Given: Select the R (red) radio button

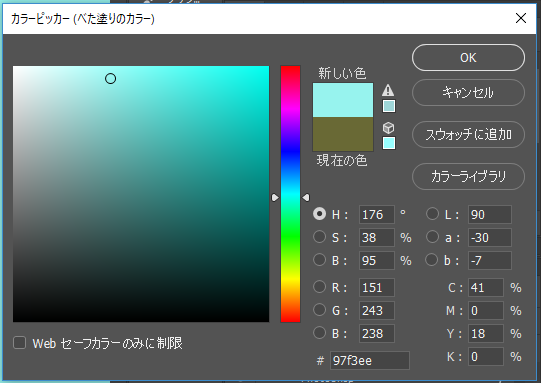Looking at the screenshot, I should tap(319, 287).
